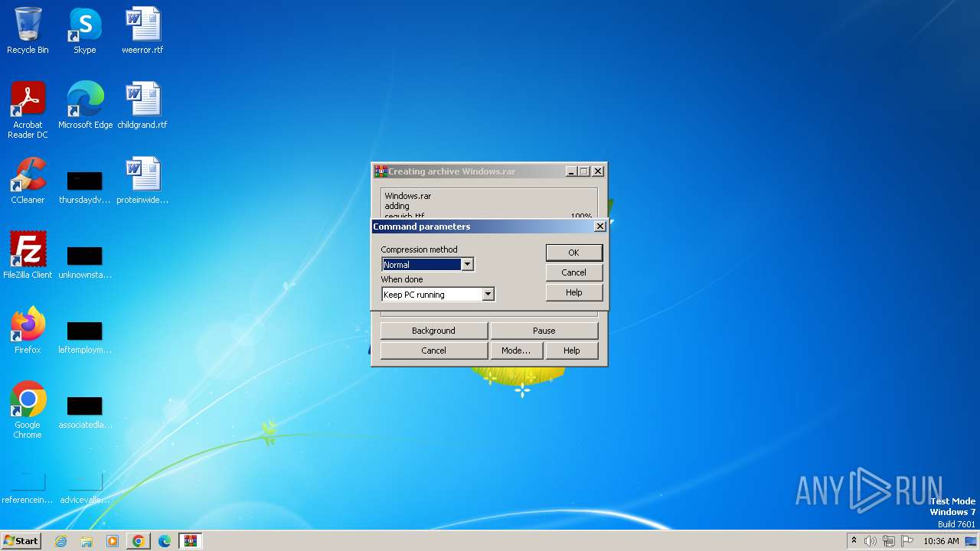980x551 pixels.
Task: Launch Skype from the desktop
Action: (85, 31)
